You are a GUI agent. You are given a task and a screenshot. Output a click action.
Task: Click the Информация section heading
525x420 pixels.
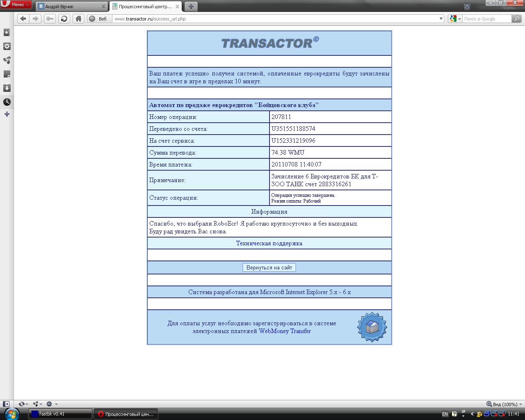(x=269, y=212)
